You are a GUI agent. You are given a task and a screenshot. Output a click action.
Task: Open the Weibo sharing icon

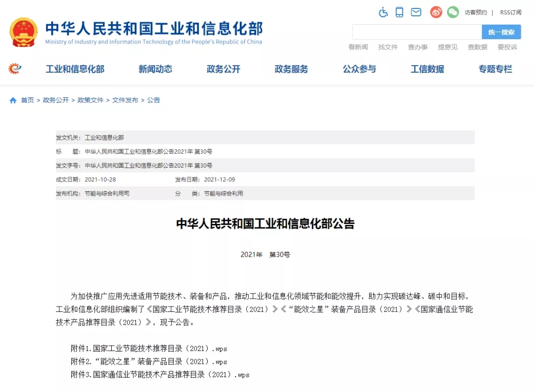click(435, 12)
